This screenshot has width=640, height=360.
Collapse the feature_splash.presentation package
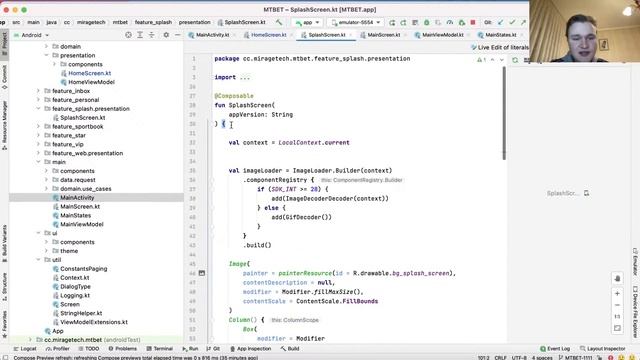tap(38, 109)
